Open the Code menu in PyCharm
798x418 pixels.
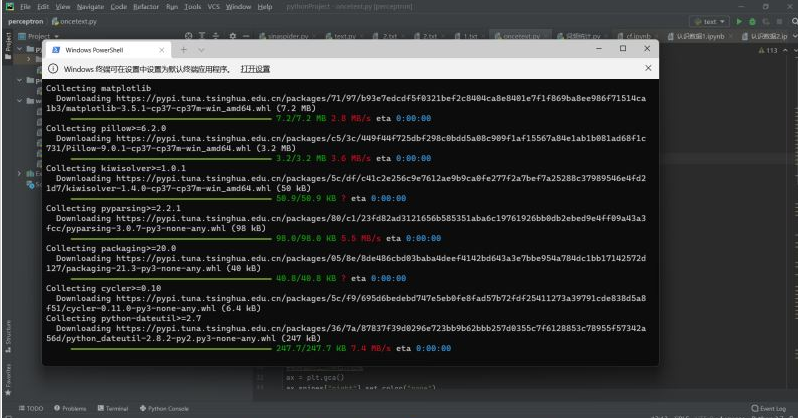119,7
